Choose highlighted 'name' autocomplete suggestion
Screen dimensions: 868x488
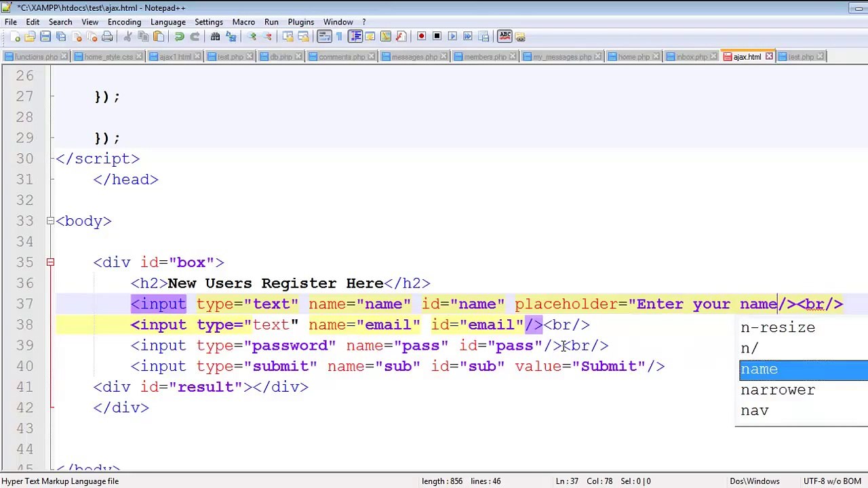804,369
